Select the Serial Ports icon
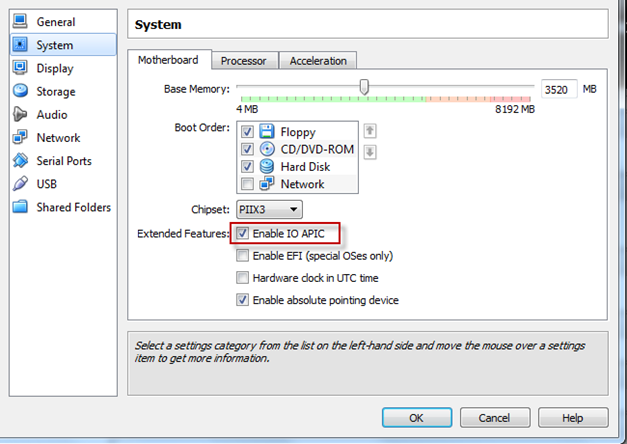The image size is (627, 444). tap(20, 161)
